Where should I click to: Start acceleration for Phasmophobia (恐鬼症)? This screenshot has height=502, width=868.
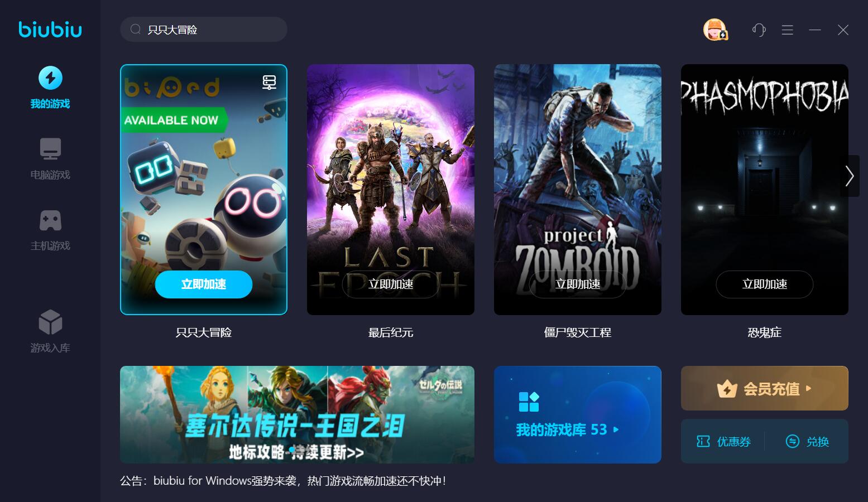(765, 284)
